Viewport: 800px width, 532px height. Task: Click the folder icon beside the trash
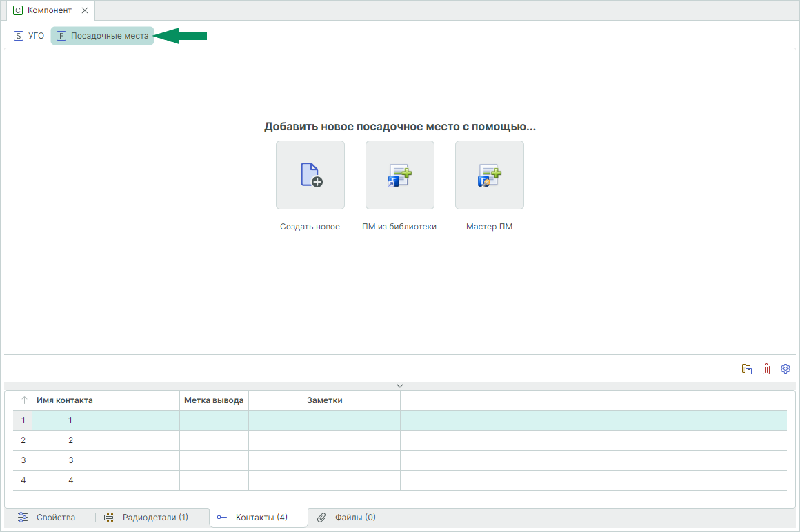coord(747,369)
